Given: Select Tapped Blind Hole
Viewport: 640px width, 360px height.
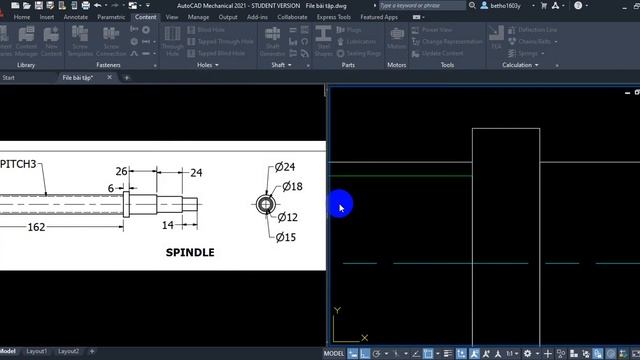Looking at the screenshot, I should [x=216, y=53].
